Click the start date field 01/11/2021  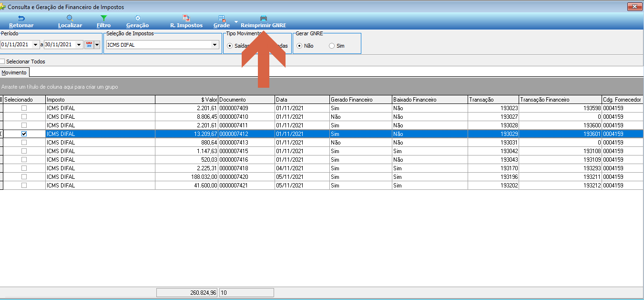tap(17, 45)
